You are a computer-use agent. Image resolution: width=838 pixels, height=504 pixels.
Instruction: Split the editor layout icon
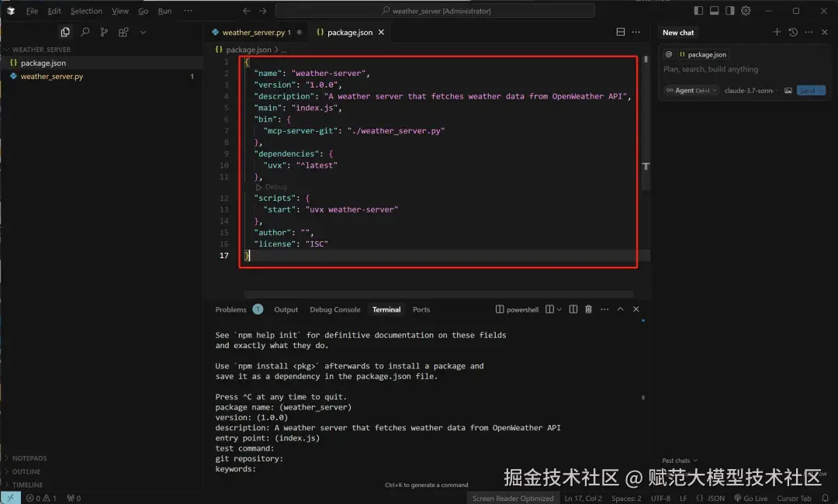pyautogui.click(x=620, y=32)
